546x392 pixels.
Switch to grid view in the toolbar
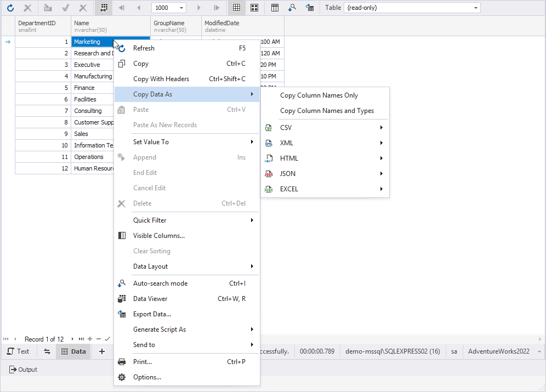click(x=236, y=8)
